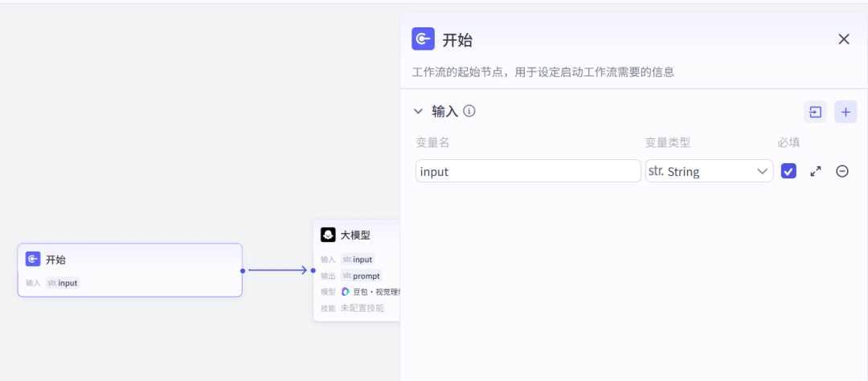Select the 开始 node on the canvas
This screenshot has width=868, height=381.
pos(130,270)
